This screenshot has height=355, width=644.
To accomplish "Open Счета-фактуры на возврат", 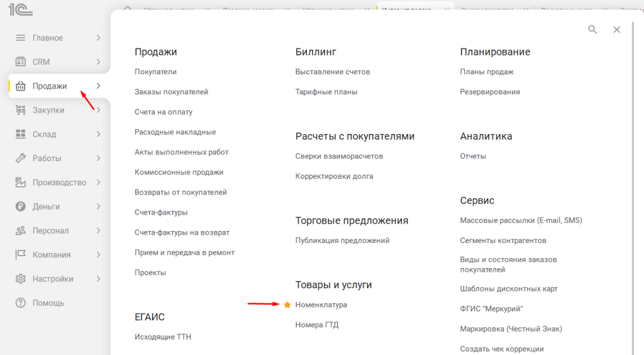I will [x=182, y=232].
